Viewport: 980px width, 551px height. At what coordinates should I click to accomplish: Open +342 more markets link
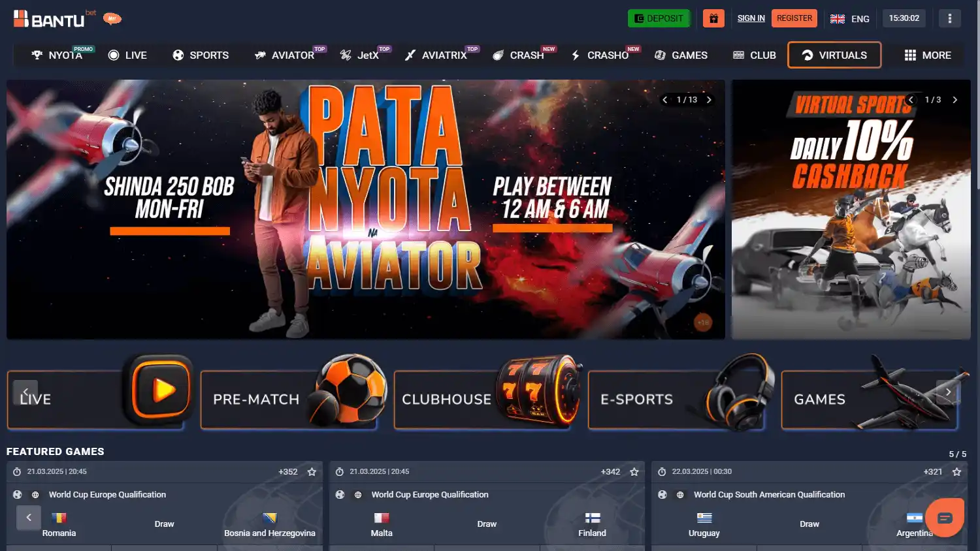click(x=610, y=471)
